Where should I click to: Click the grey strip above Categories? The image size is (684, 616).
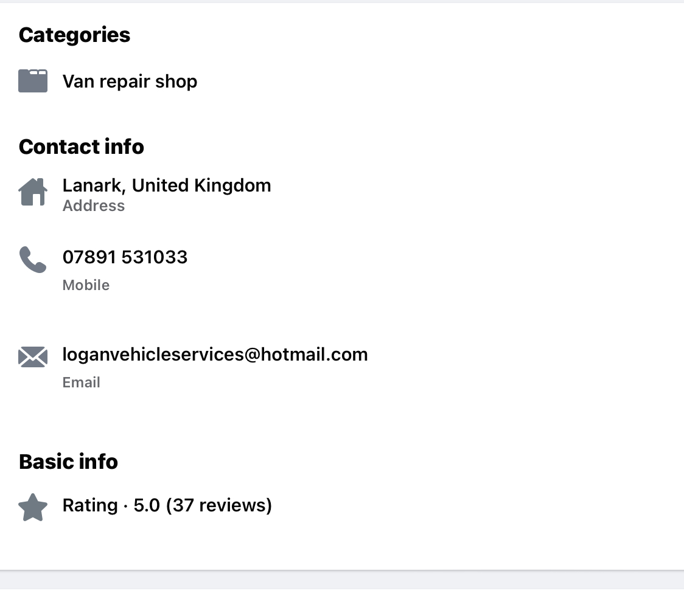click(x=342, y=2)
